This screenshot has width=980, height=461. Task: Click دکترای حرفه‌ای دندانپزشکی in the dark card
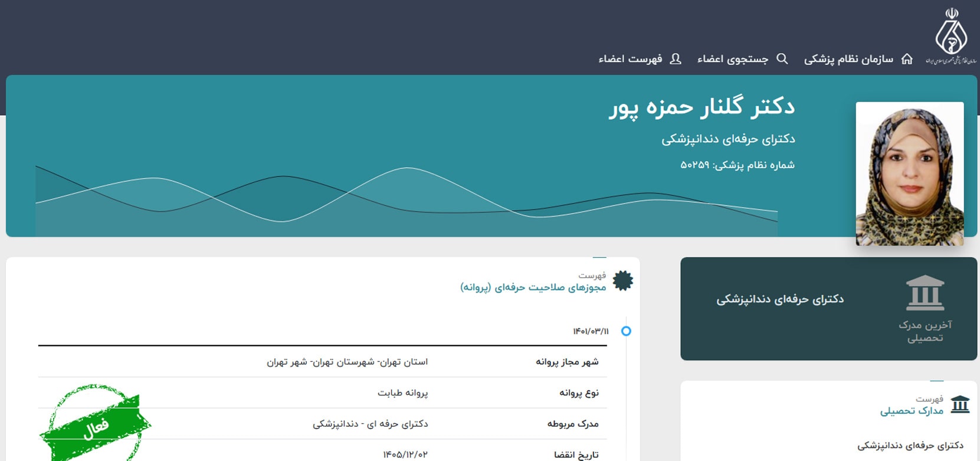tap(780, 299)
